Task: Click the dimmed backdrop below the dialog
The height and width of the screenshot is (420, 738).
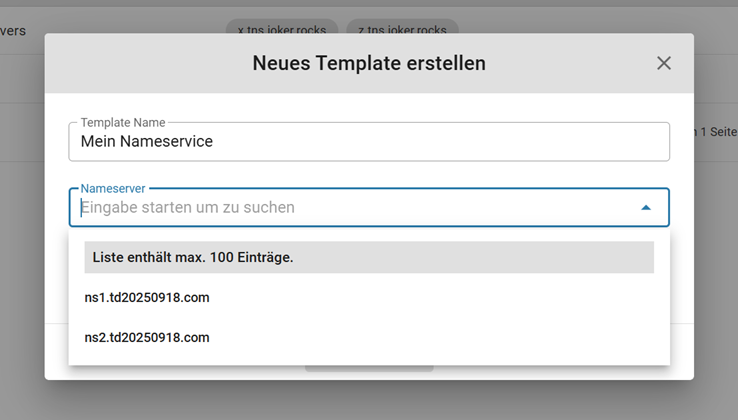Action: coord(369,401)
